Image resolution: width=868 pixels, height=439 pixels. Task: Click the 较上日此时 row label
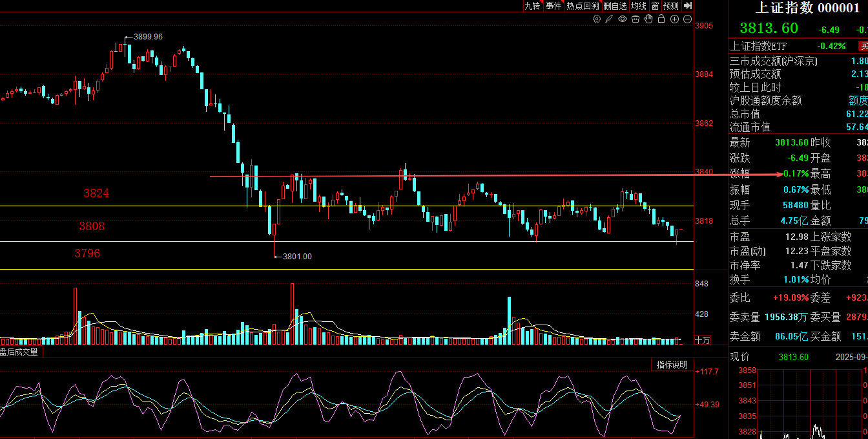(755, 87)
